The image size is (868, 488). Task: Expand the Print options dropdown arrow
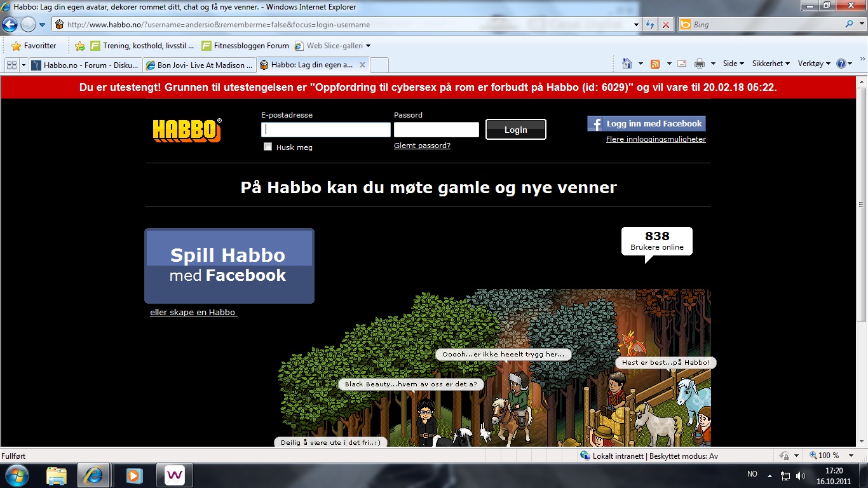(713, 64)
